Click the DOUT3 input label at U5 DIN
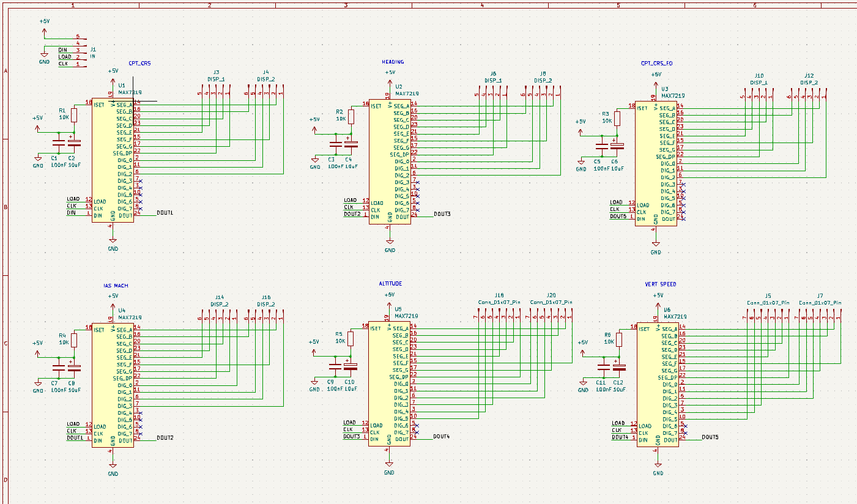 click(x=352, y=436)
